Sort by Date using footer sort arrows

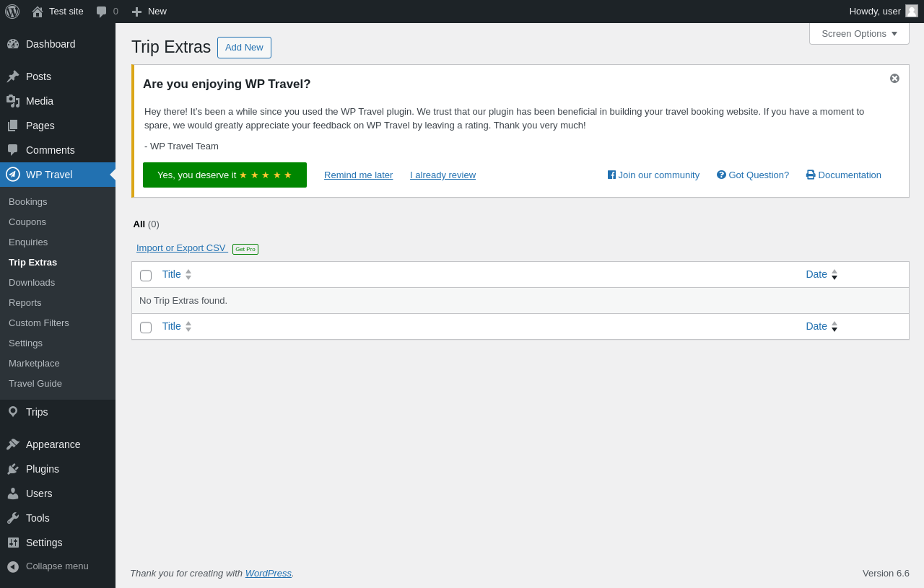point(834,326)
